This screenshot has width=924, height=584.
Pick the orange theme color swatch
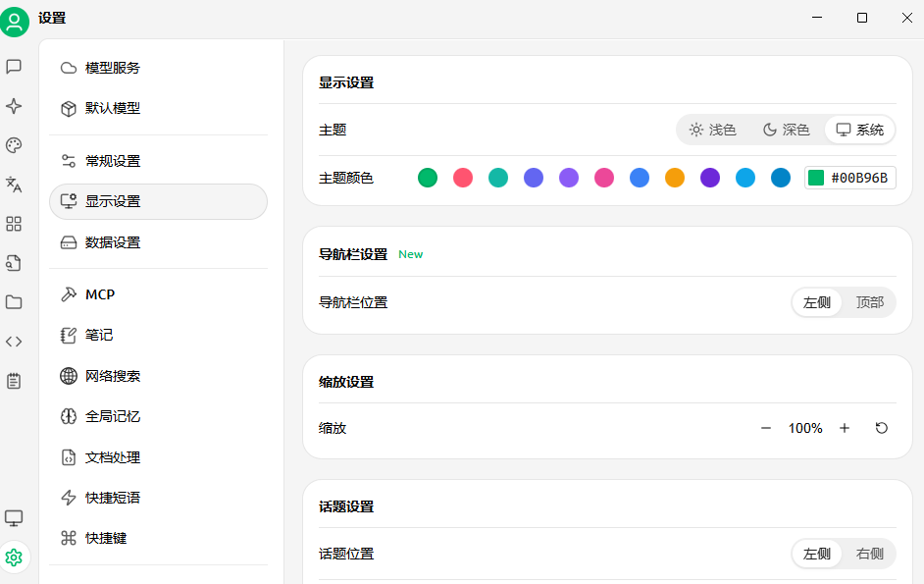(675, 178)
